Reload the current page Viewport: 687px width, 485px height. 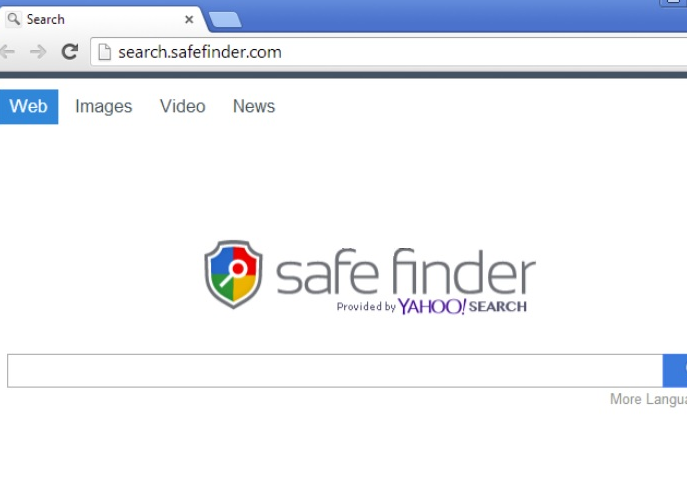70,52
